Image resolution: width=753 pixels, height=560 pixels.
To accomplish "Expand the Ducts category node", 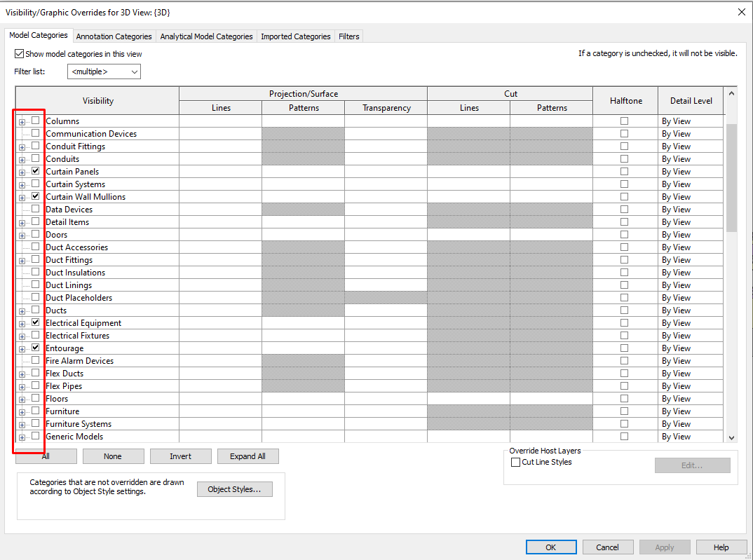I will coord(22,311).
